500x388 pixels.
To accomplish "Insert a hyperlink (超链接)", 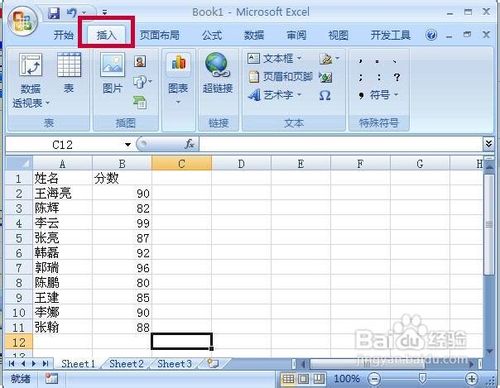I will coord(218,73).
